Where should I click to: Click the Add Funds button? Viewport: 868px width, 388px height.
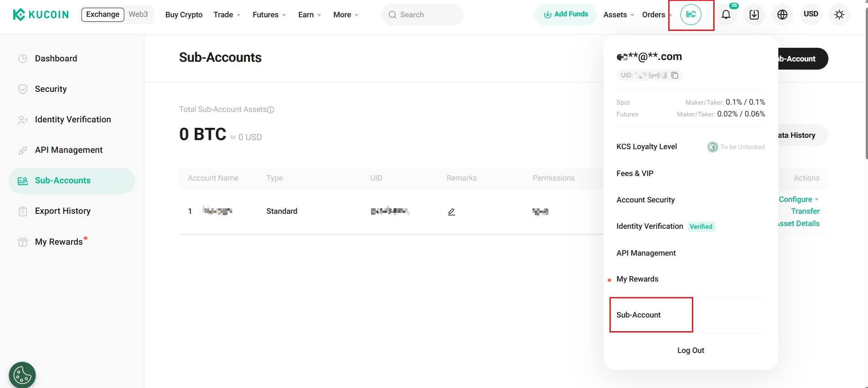[x=566, y=15]
